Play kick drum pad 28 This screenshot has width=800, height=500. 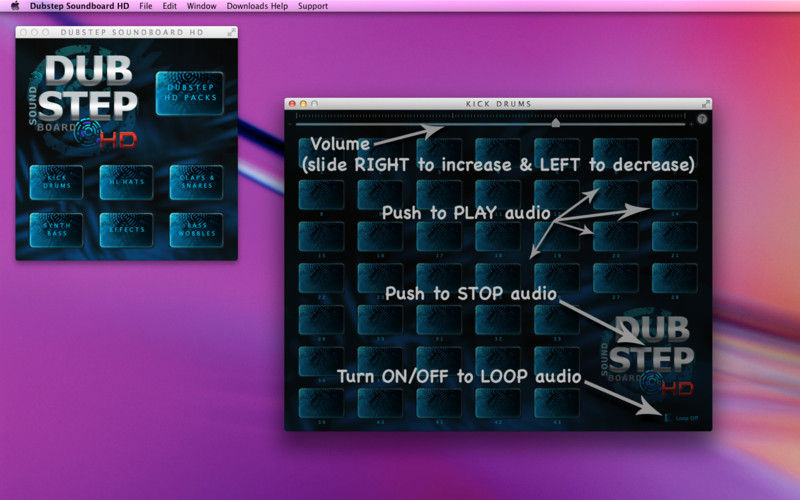(674, 278)
